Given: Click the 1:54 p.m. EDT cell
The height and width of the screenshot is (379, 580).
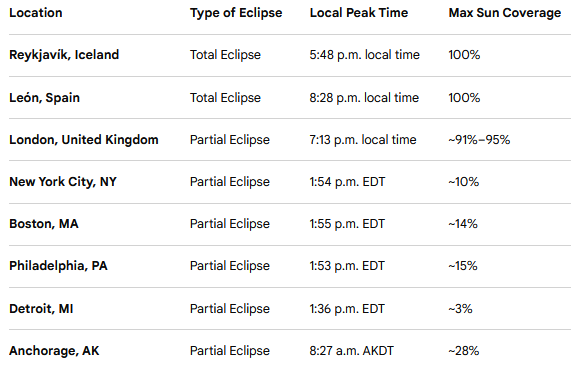Looking at the screenshot, I should [x=347, y=182].
